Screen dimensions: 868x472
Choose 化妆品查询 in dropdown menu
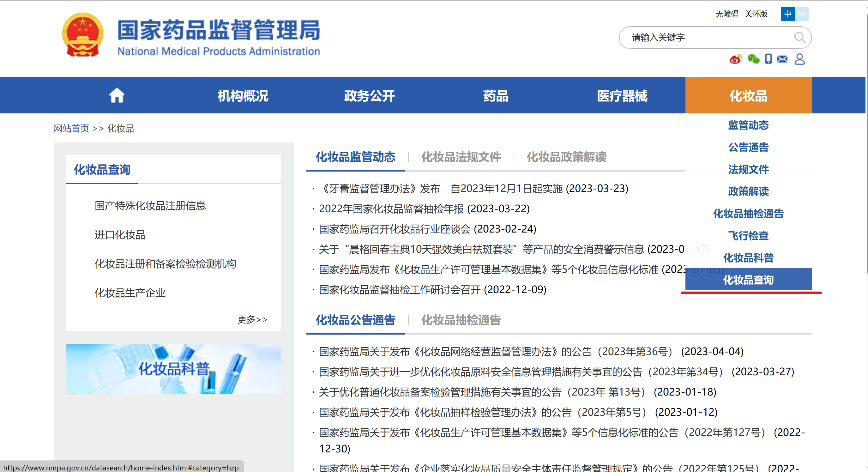pos(748,280)
